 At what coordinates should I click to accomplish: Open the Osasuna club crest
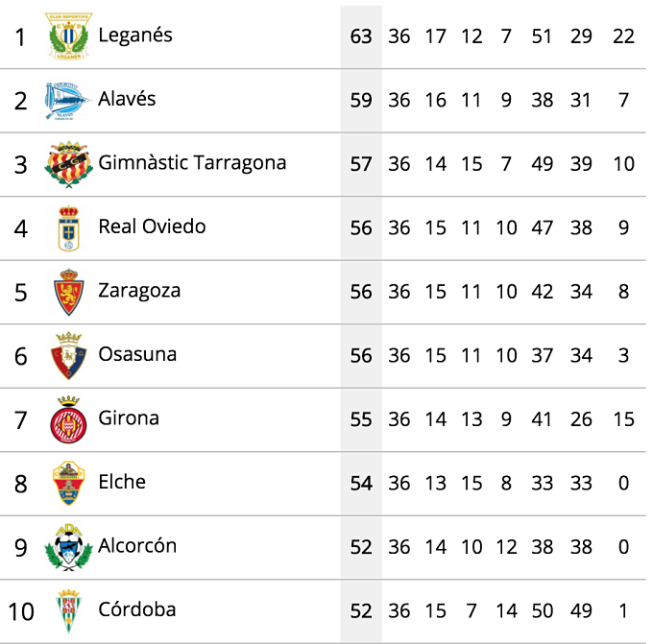(69, 356)
